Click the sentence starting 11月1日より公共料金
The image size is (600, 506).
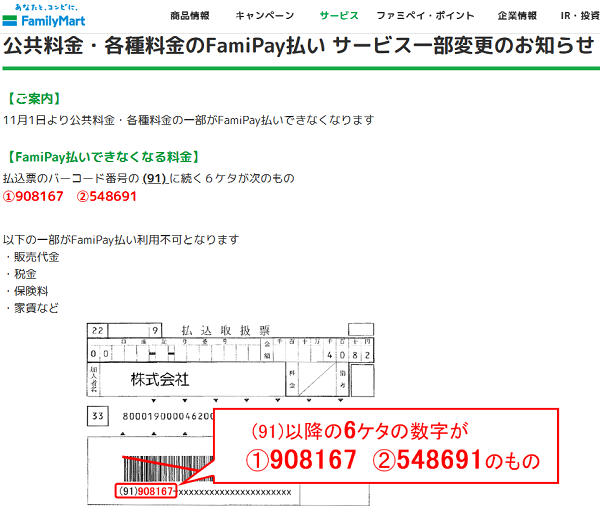coord(189,120)
